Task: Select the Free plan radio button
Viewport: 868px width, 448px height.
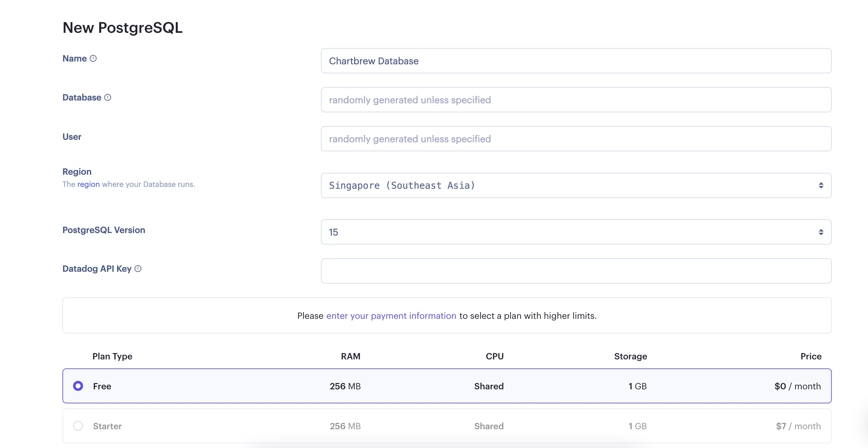Action: [78, 386]
